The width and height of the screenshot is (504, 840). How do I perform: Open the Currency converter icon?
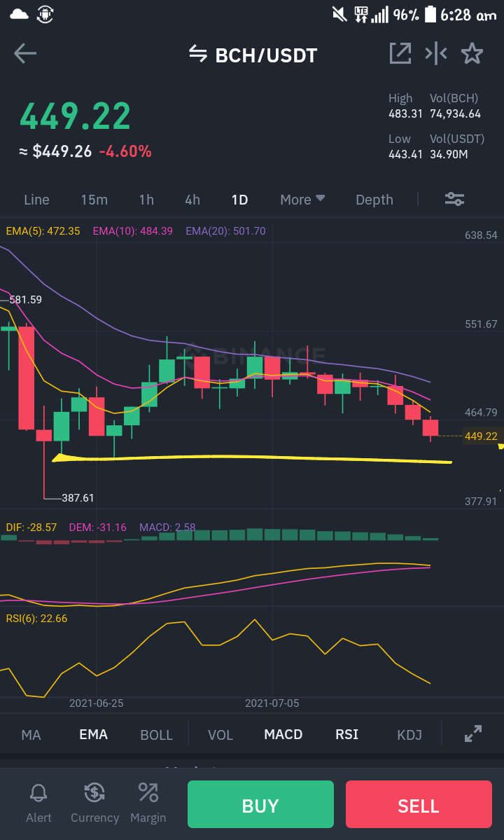coord(94,793)
